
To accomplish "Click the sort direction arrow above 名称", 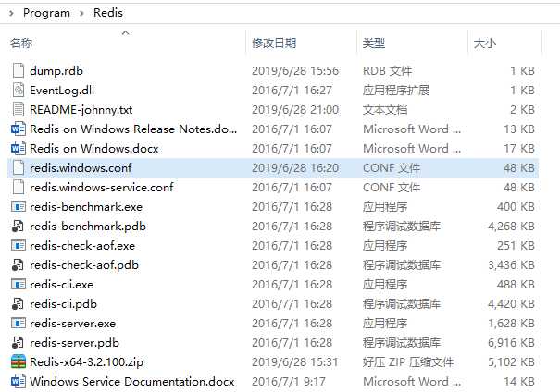I will coord(125,32).
